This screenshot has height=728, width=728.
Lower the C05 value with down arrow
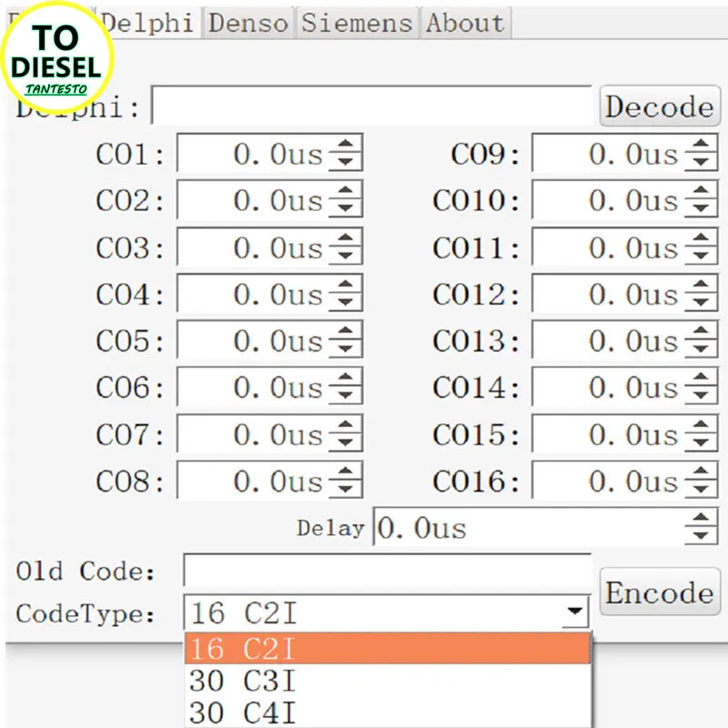click(x=344, y=349)
